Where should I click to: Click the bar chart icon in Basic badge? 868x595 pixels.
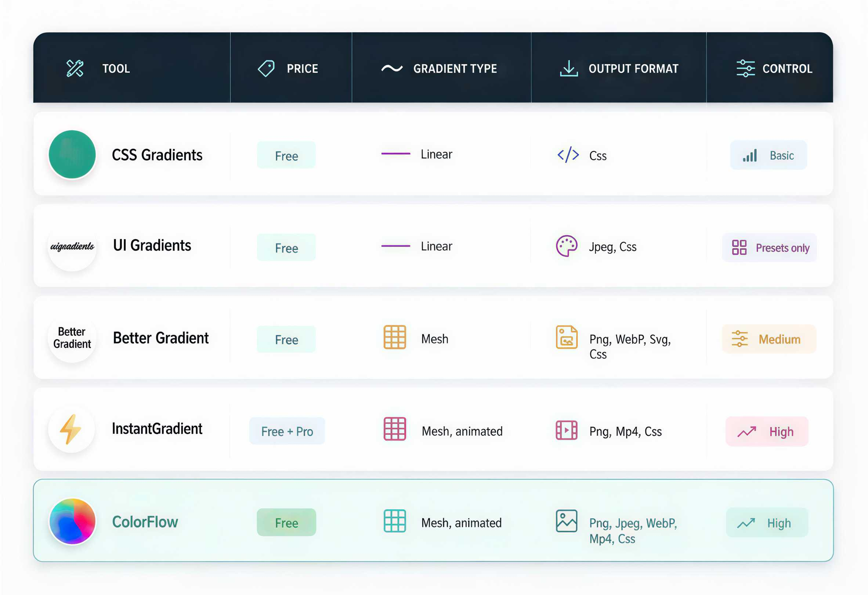click(x=750, y=155)
